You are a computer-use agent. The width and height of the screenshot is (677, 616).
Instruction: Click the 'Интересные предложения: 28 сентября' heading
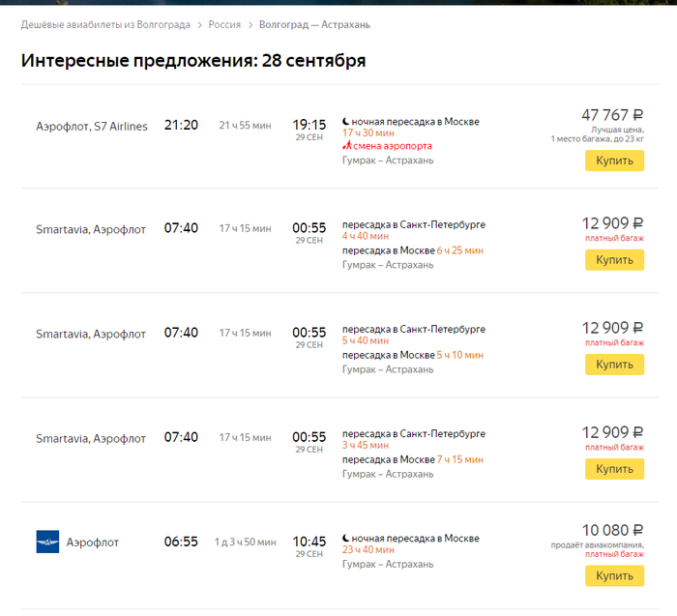point(193,61)
